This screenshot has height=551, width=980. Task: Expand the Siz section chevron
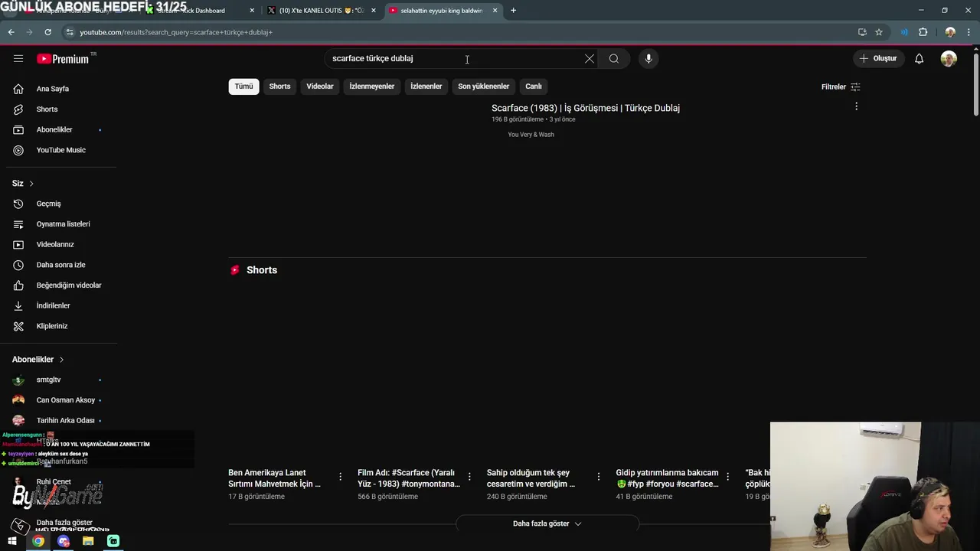31,184
